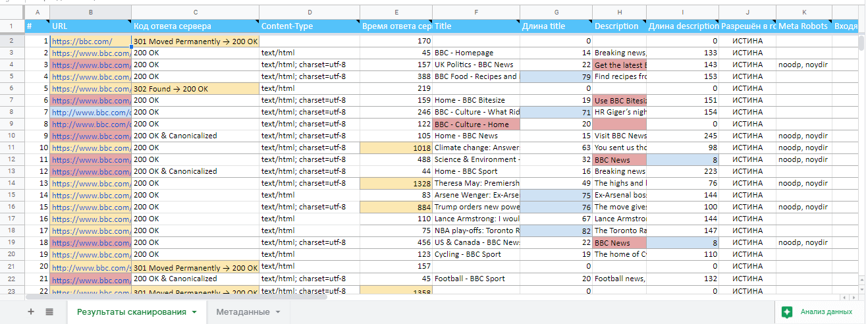The height and width of the screenshot is (324, 868).
Task: Select the Meta Robots header cell
Action: pyautogui.click(x=803, y=26)
